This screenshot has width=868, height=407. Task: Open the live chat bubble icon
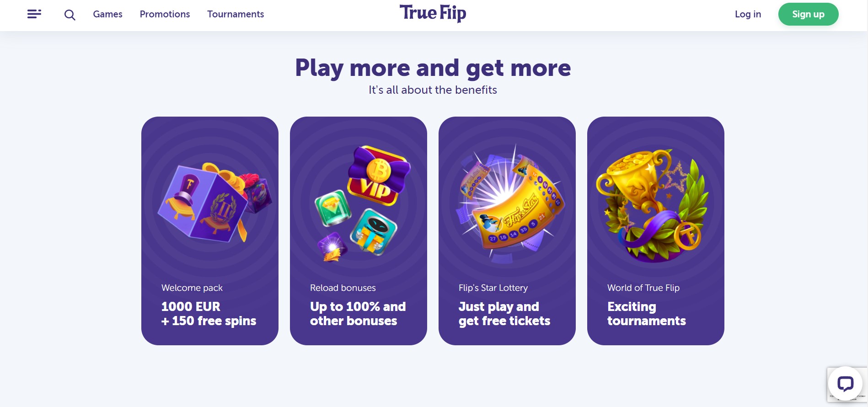845,384
